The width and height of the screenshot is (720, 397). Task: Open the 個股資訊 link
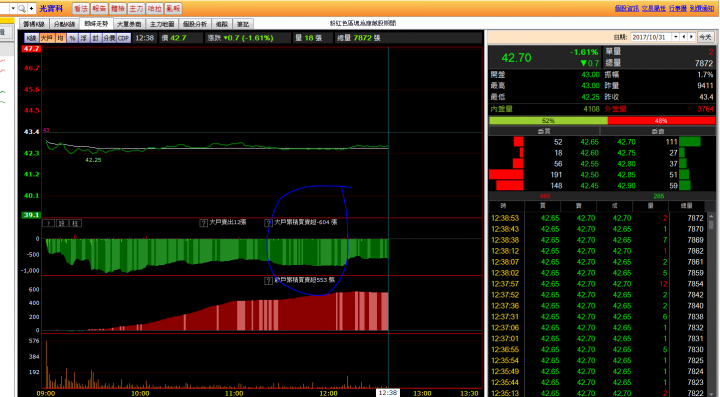point(627,8)
